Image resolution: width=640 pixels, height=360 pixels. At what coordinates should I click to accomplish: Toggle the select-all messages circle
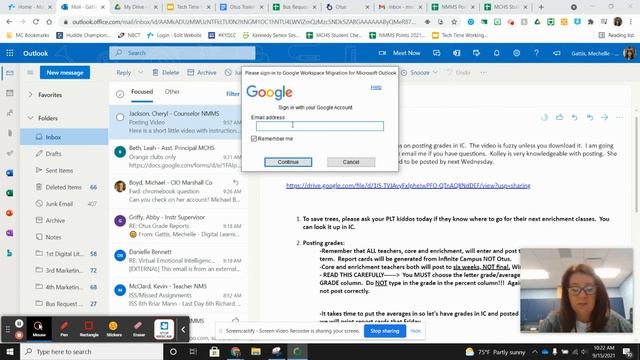point(120,94)
